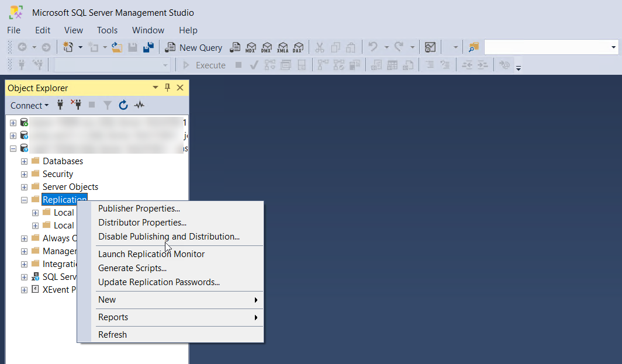Collapse the Replication folder node
Viewport: 622px width, 364px height.
click(x=24, y=200)
